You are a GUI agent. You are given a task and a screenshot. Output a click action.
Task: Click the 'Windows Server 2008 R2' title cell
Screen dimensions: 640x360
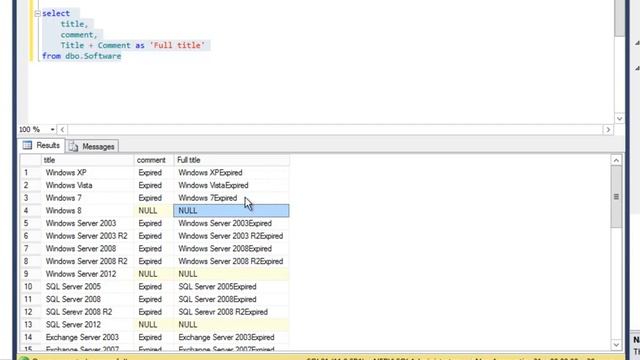pos(87,261)
